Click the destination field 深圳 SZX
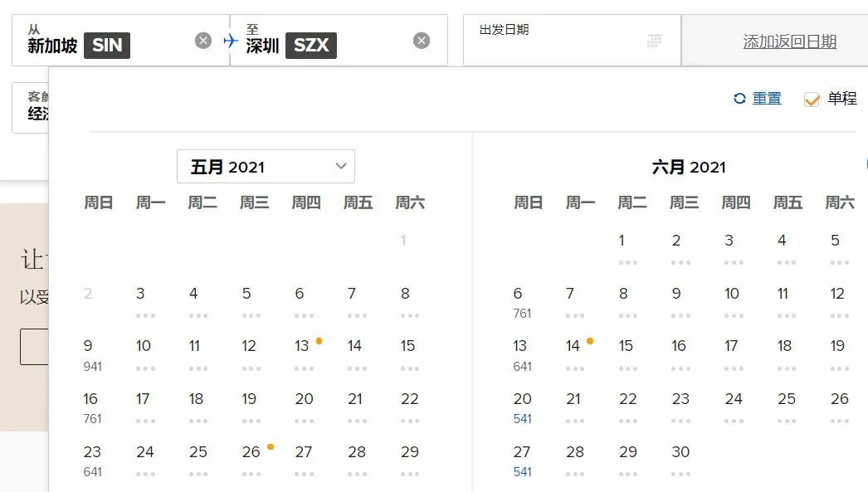This screenshot has height=492, width=868. (x=339, y=41)
